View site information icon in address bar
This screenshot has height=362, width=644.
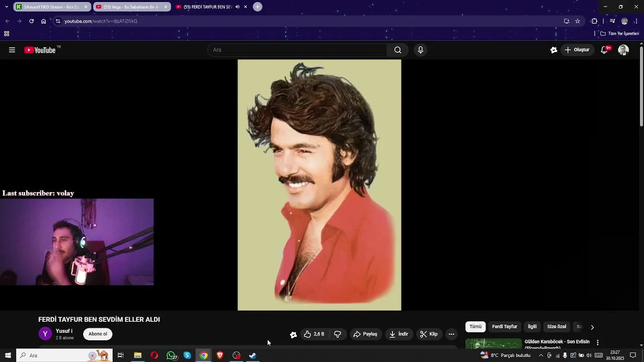tap(58, 21)
